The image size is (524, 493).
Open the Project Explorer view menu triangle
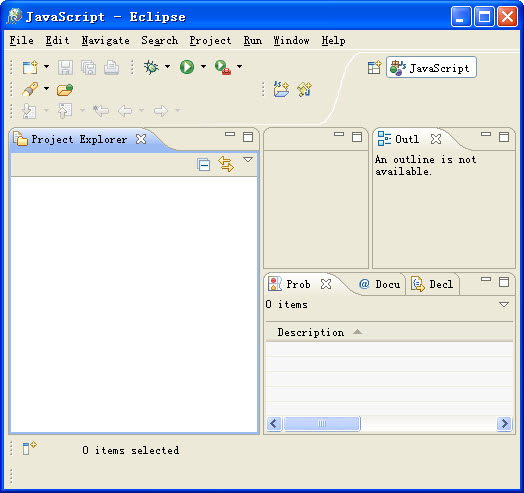(248, 160)
